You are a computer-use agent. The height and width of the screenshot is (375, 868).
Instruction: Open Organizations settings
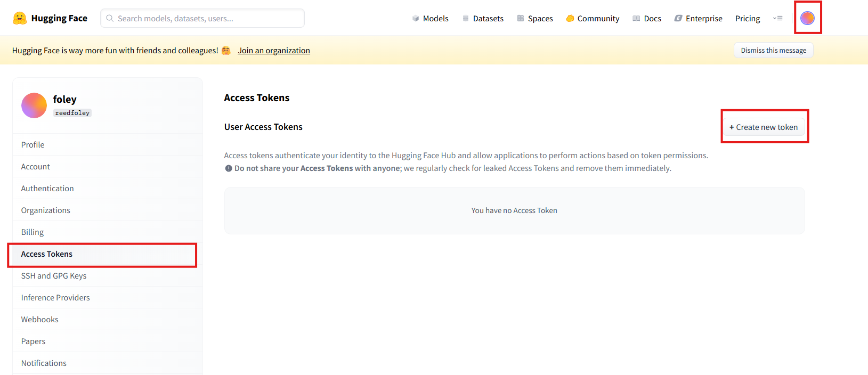[107, 210]
